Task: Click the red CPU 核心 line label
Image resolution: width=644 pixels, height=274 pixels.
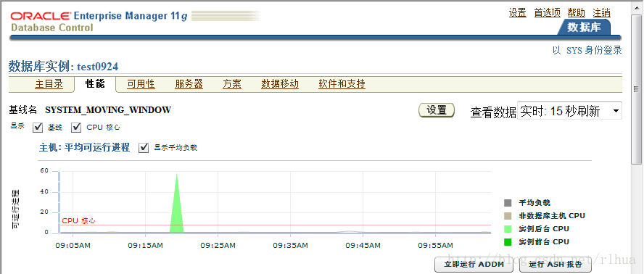Action: tap(78, 221)
